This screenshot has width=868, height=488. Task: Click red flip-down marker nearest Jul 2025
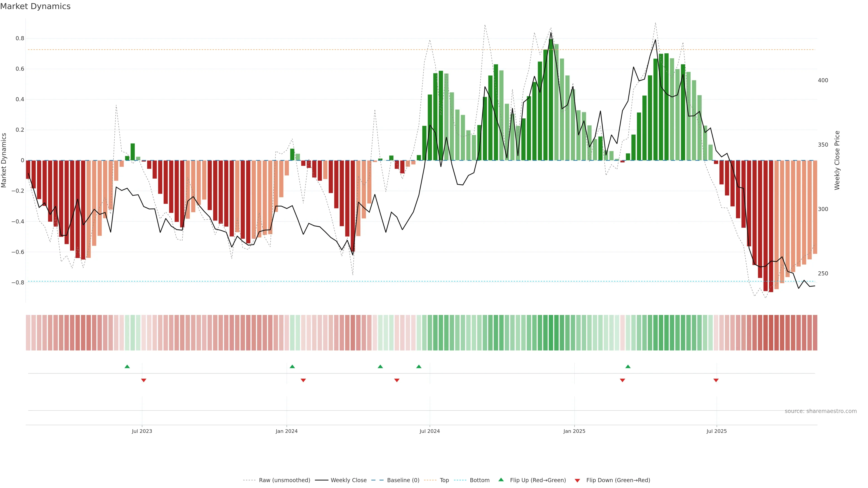coord(716,380)
